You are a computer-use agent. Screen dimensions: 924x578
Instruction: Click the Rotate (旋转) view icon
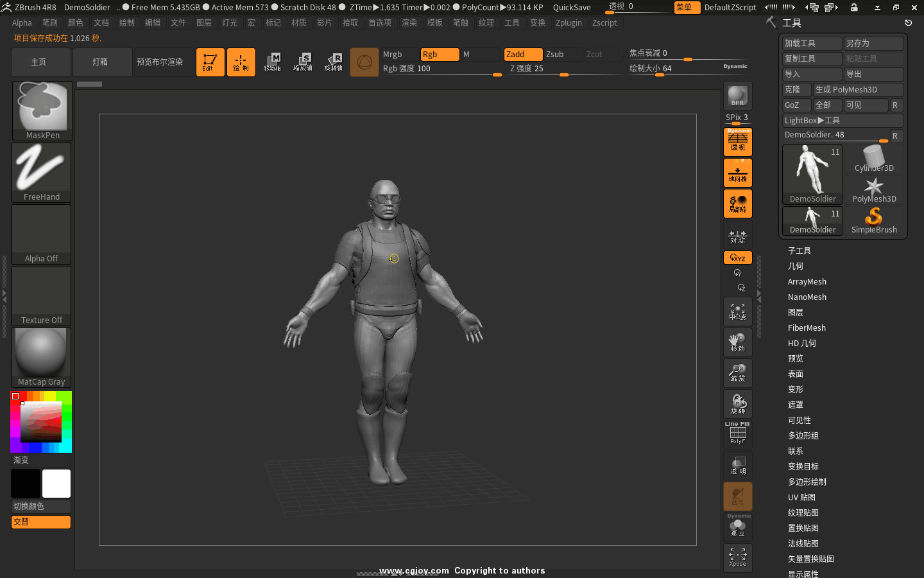738,404
